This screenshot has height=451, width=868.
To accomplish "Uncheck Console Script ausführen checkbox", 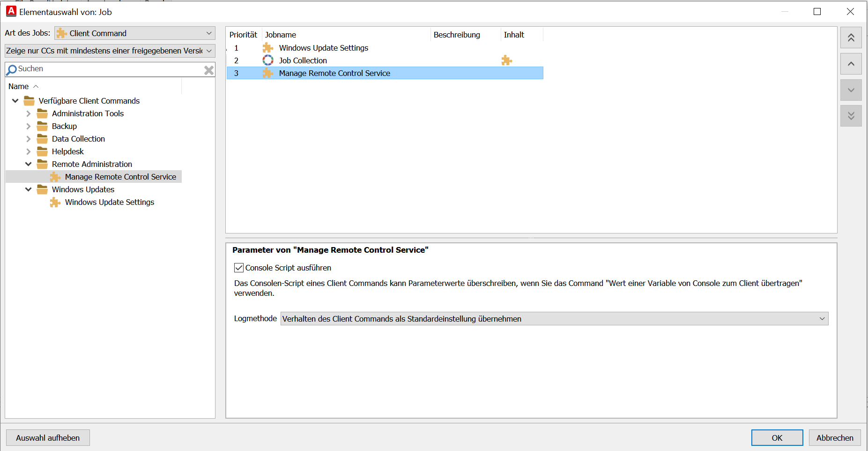I will (239, 268).
